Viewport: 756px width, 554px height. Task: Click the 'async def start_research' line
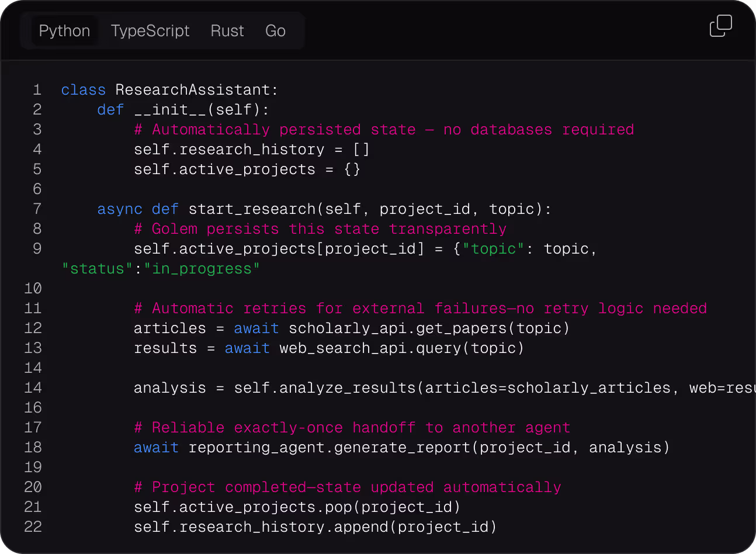[324, 209]
